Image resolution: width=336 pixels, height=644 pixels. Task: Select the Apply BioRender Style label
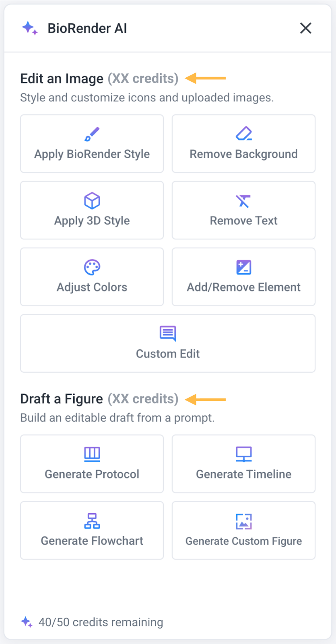[92, 154]
